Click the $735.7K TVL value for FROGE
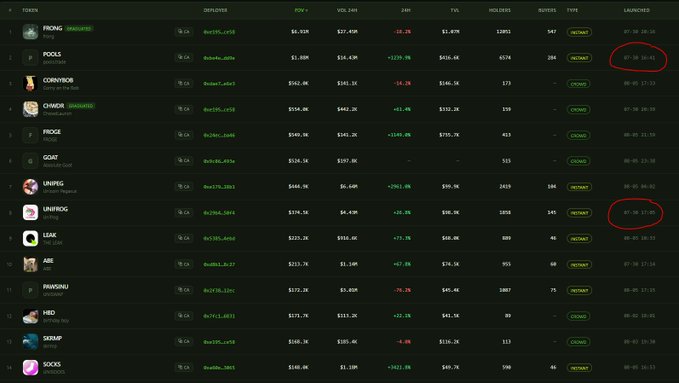The image size is (679, 383). coord(449,135)
